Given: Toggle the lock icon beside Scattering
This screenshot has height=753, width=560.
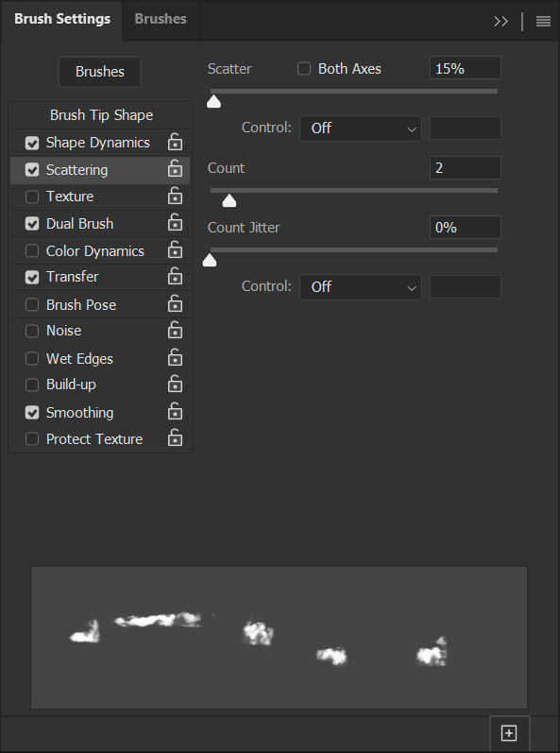Looking at the screenshot, I should [175, 169].
